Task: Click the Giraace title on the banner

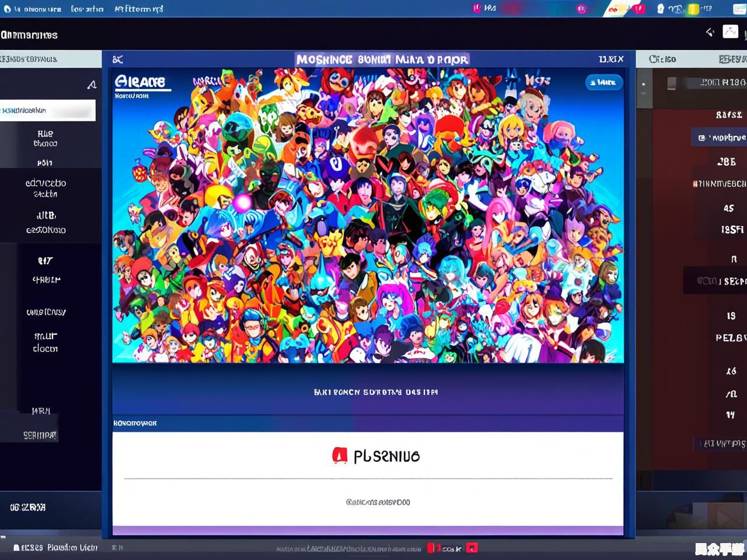Action: click(140, 82)
